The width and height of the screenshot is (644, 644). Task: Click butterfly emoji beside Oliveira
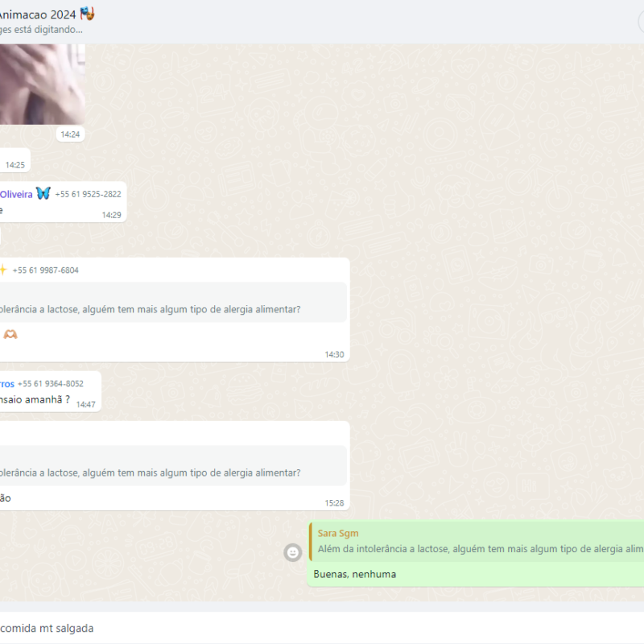(43, 193)
